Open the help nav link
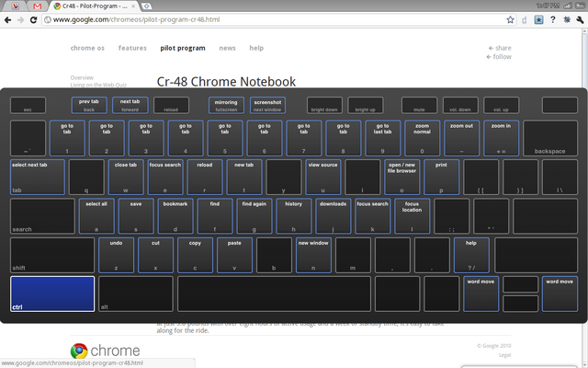588x368 pixels. click(x=256, y=48)
